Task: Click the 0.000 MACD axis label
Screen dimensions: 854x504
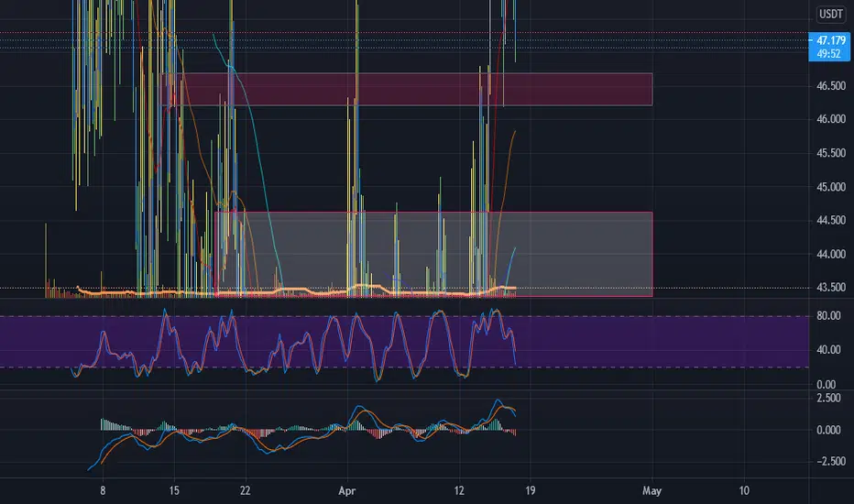Action: [828, 430]
